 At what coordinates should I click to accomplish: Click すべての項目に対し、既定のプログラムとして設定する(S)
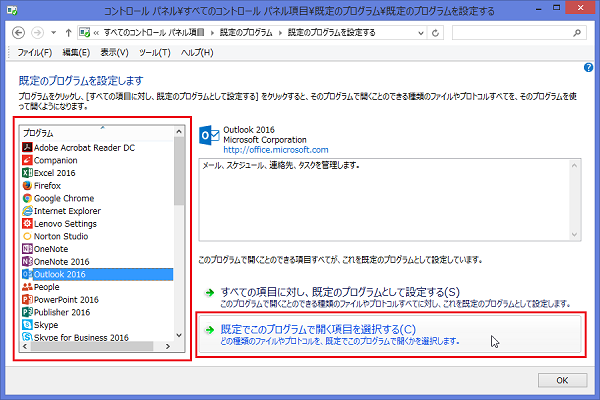388,297
